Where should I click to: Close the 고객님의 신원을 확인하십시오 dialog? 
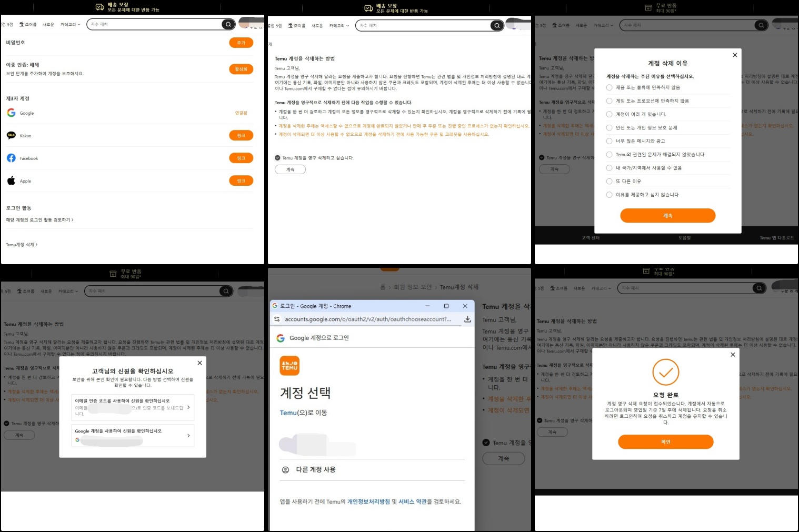coord(199,363)
